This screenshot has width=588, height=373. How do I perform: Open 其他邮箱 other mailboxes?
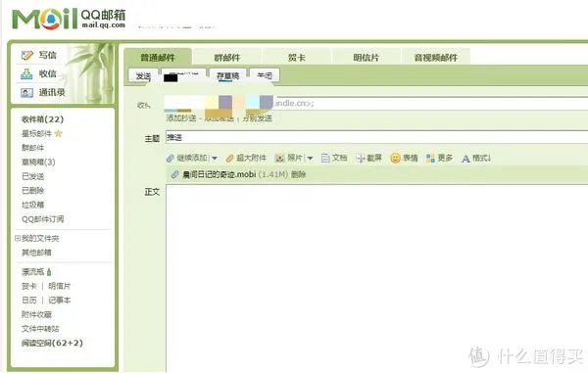click(x=36, y=253)
